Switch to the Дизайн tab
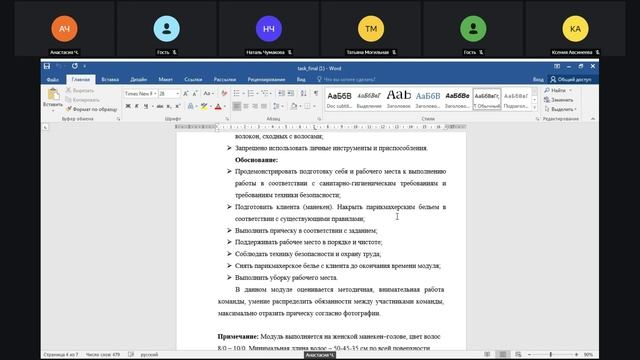Image resolution: width=640 pixels, height=360 pixels. [138, 80]
